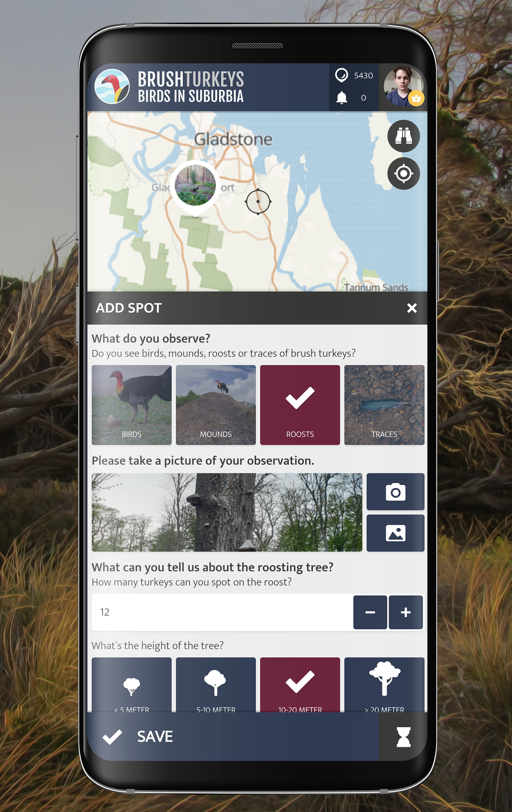Select the Traces observation type
512x812 pixels.
click(384, 405)
